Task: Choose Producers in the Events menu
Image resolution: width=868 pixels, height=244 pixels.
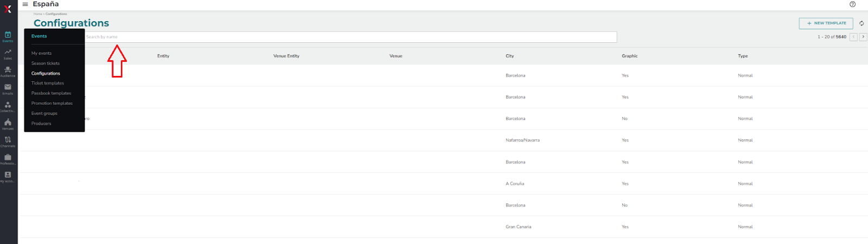Action: click(x=41, y=124)
